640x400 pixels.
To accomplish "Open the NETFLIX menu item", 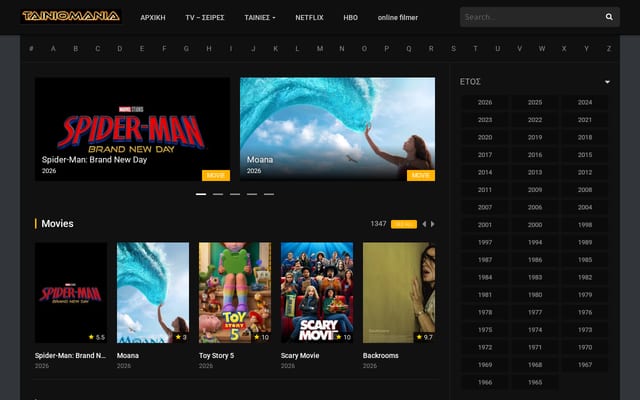I will click(x=309, y=18).
